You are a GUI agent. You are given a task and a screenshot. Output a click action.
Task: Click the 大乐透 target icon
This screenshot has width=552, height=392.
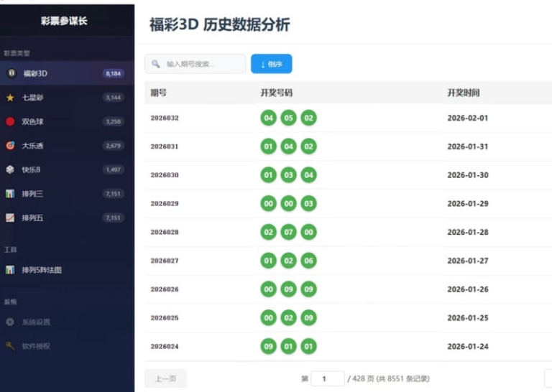10,146
